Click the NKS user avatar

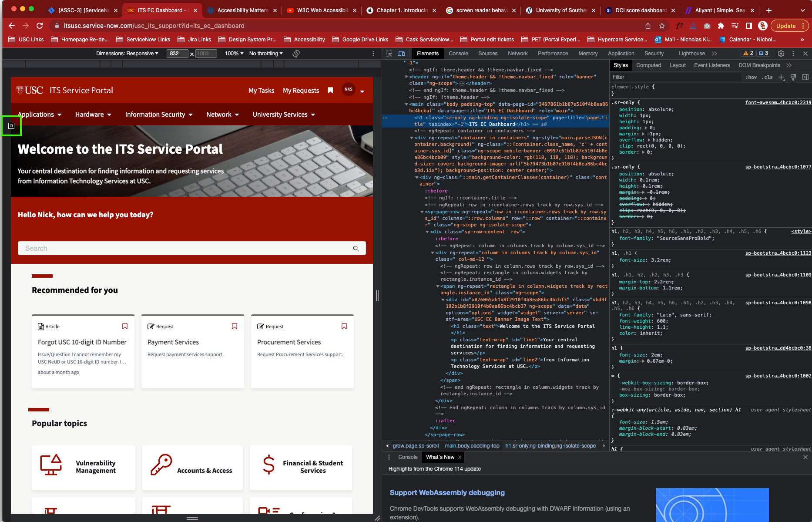(x=349, y=89)
